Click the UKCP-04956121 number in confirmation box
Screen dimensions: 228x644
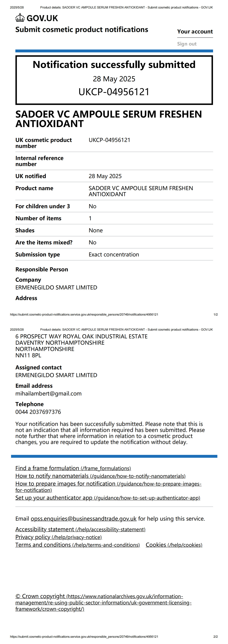[x=114, y=92]
